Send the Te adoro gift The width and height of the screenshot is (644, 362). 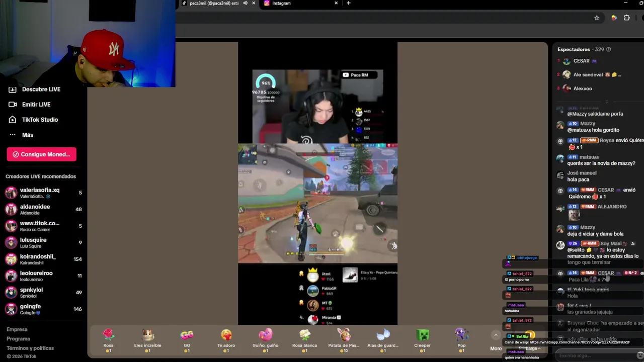click(x=226, y=340)
